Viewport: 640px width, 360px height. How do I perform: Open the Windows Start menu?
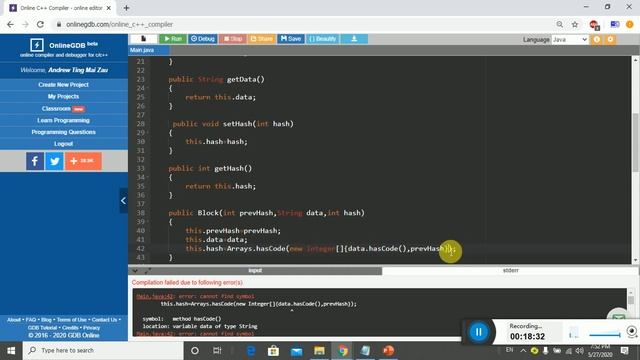pyautogui.click(x=11, y=351)
